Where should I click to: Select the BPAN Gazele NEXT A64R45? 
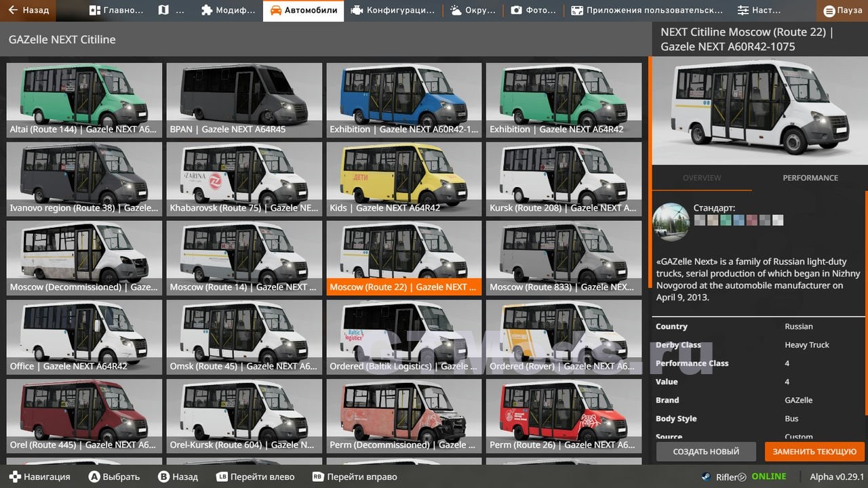pyautogui.click(x=244, y=100)
